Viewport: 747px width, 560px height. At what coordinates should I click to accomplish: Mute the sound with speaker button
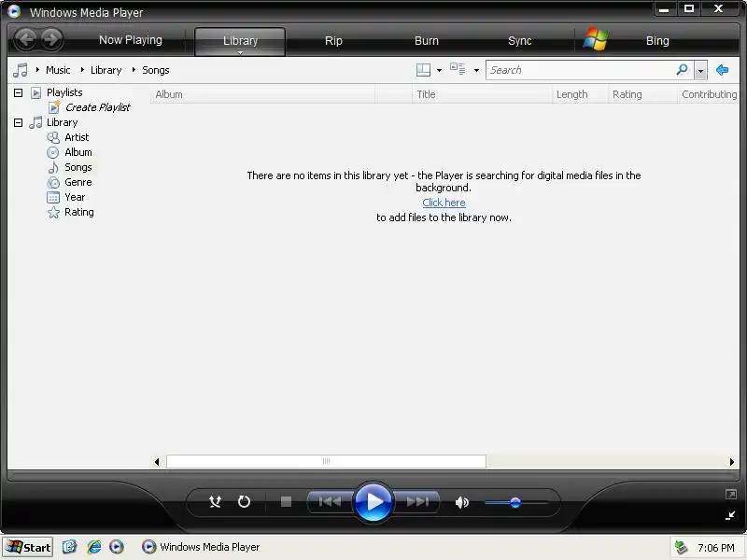tap(461, 502)
